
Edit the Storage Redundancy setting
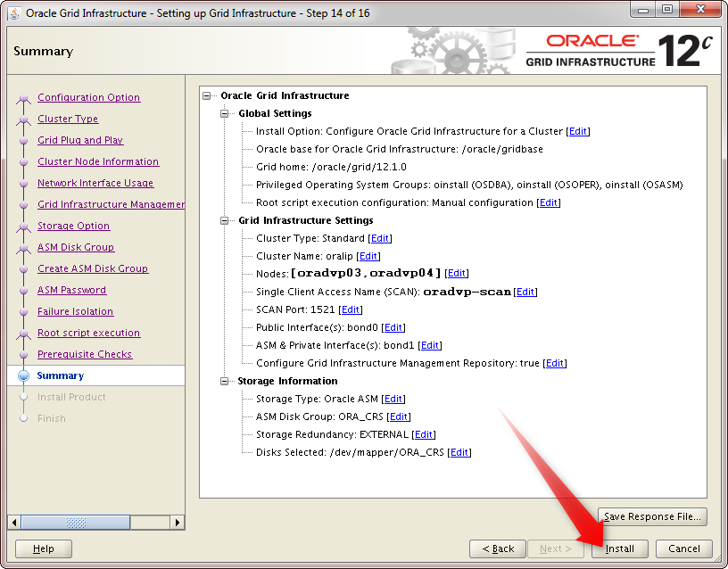coord(424,434)
